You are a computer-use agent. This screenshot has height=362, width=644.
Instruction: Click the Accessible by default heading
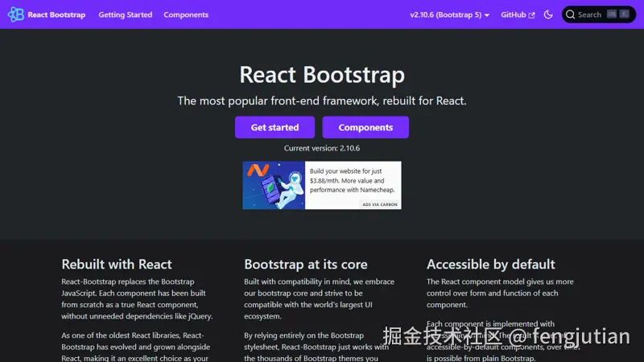point(491,265)
